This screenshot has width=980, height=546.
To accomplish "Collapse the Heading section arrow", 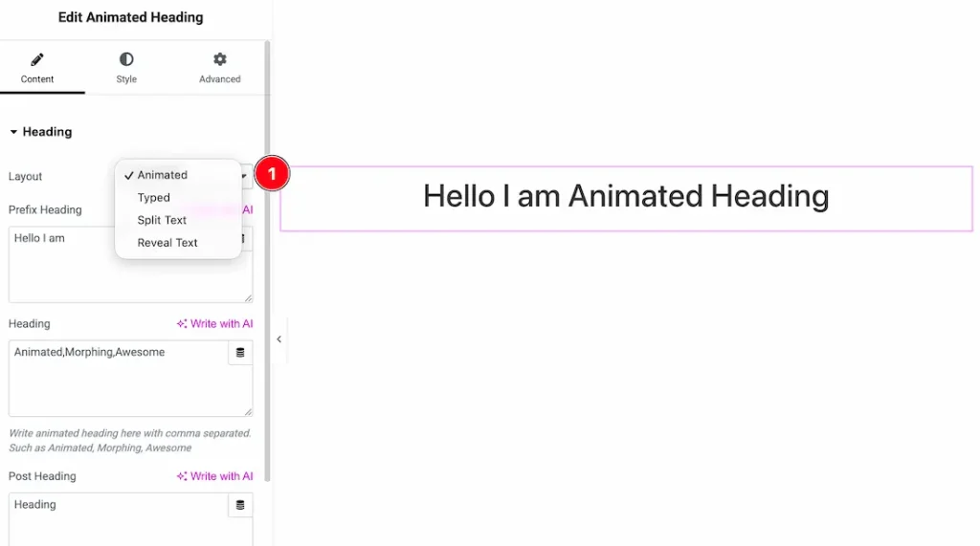I will (13, 133).
